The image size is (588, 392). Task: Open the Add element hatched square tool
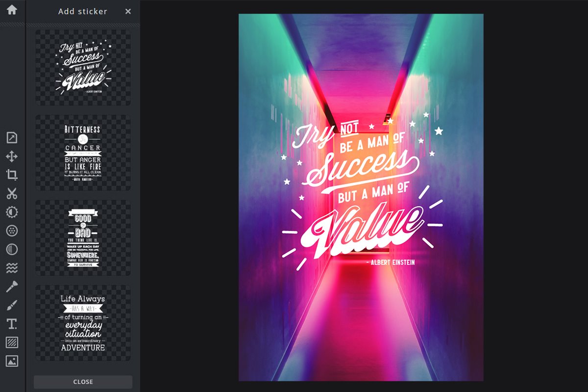coord(12,343)
